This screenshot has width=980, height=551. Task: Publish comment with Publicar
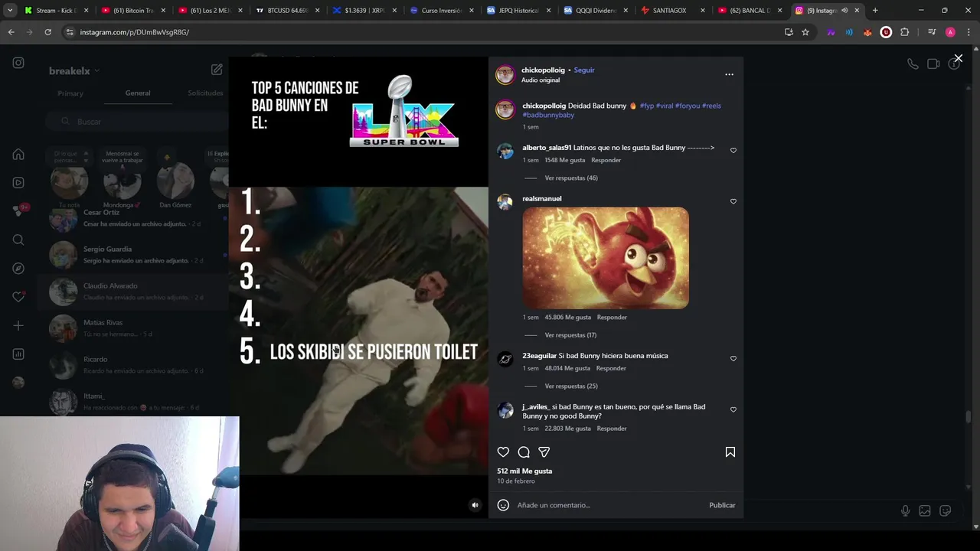tap(722, 505)
